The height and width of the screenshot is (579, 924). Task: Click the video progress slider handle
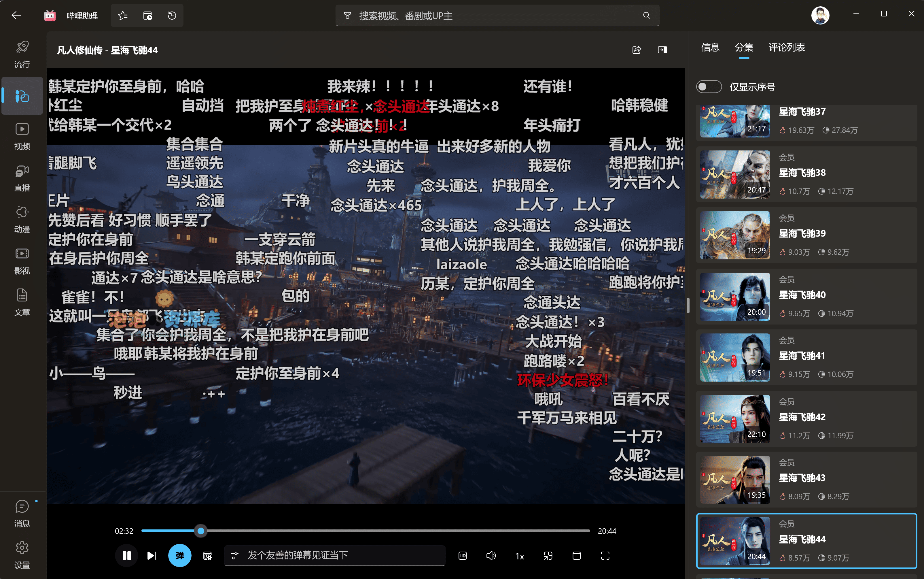[x=200, y=531]
